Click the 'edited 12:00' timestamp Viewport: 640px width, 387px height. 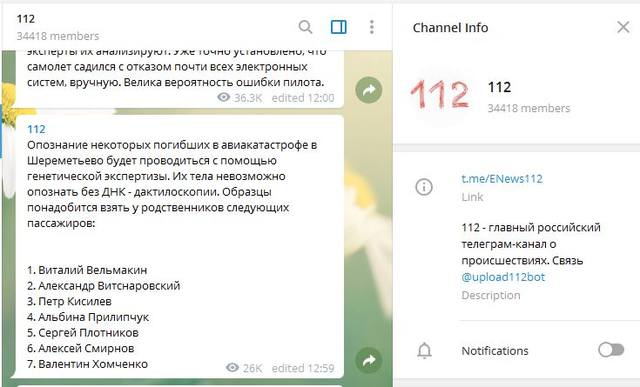tap(303, 98)
